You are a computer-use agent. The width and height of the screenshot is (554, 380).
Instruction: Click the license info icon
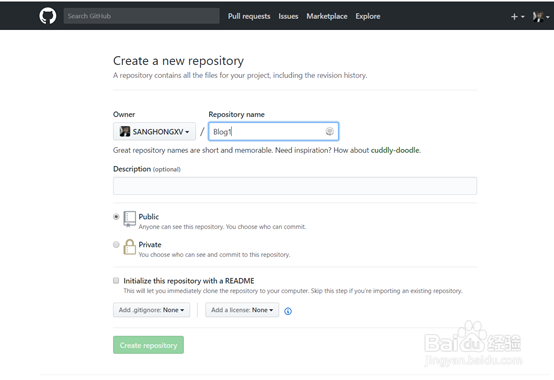pos(288,311)
